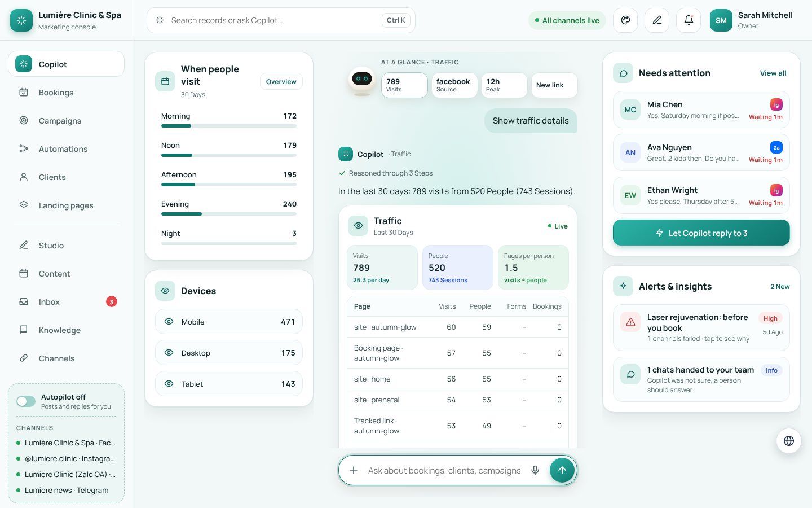The width and height of the screenshot is (812, 508).
Task: Open the notifications bell
Action: pyautogui.click(x=689, y=20)
